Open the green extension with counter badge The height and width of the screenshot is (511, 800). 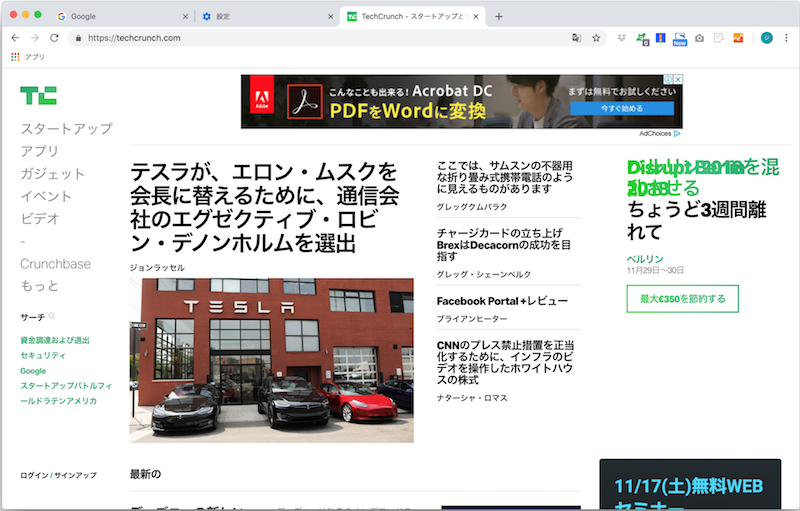coord(642,38)
